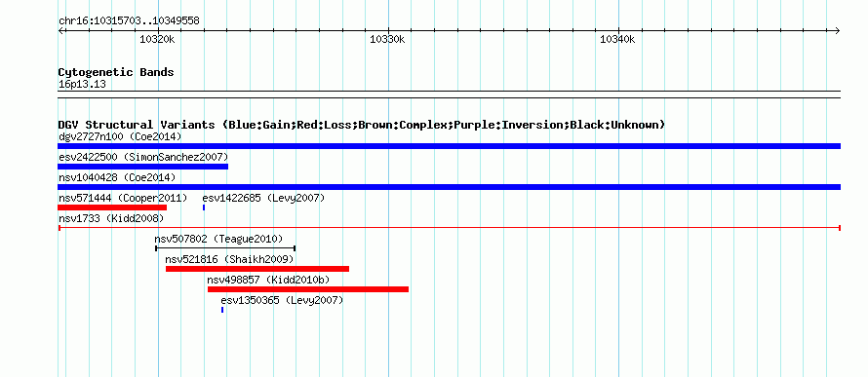The height and width of the screenshot is (377, 868).
Task: Open the nsv1733 (Kidd2008) label
Action: [111, 218]
